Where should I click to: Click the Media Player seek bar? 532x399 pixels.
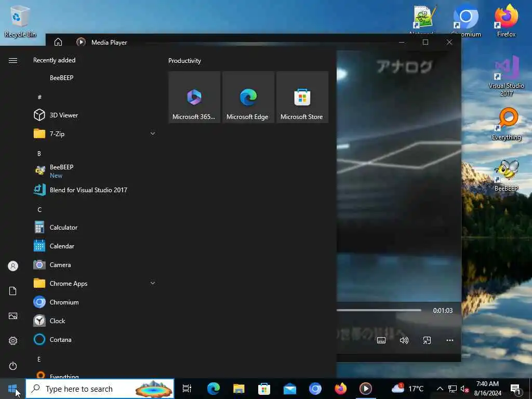tap(379, 310)
